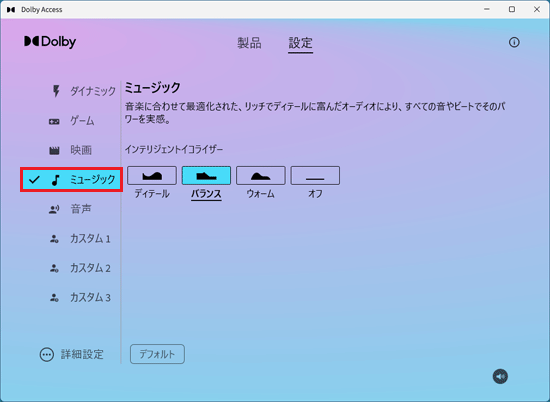Click the ミュージック description paragraph
Screen dimensions: 550x402
click(315, 113)
